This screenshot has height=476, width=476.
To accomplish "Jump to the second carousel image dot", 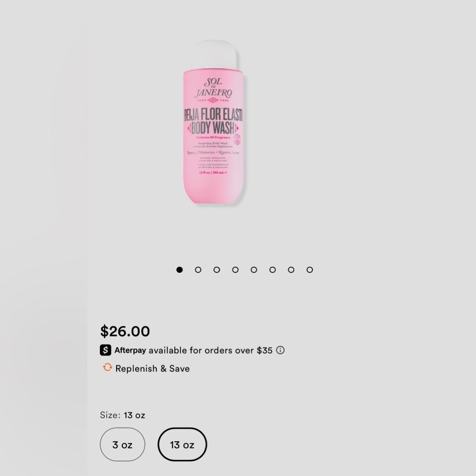I will (x=198, y=269).
